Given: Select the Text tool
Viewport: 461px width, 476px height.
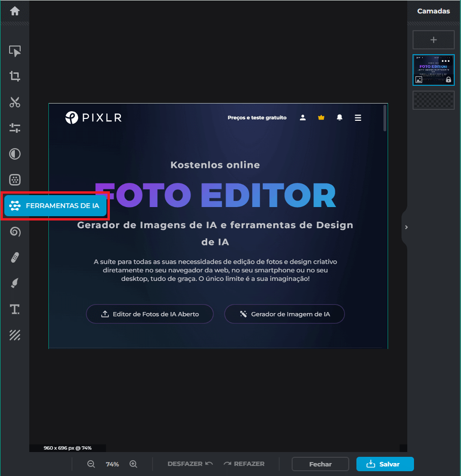Looking at the screenshot, I should (x=14, y=309).
